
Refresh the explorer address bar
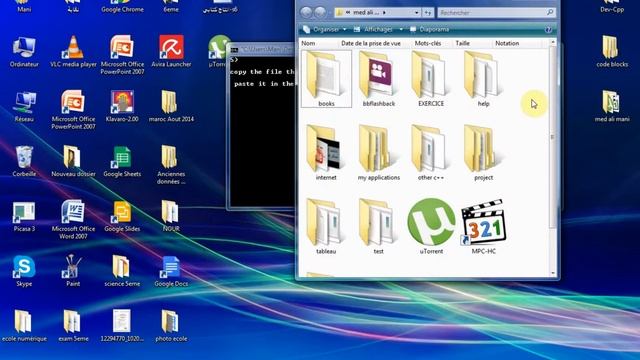[428, 13]
